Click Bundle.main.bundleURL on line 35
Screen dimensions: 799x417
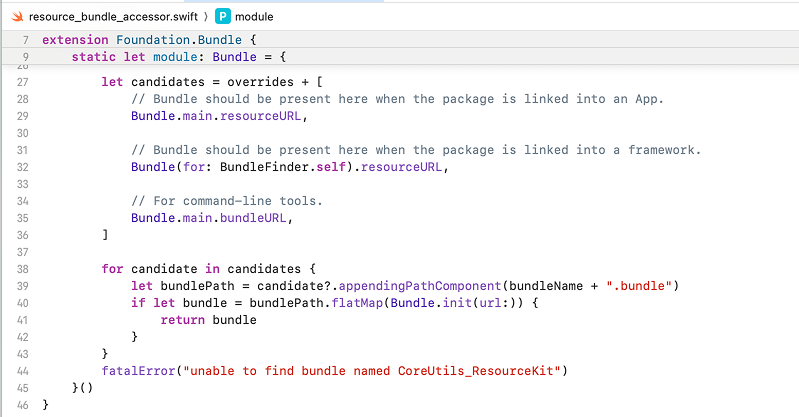(x=209, y=218)
